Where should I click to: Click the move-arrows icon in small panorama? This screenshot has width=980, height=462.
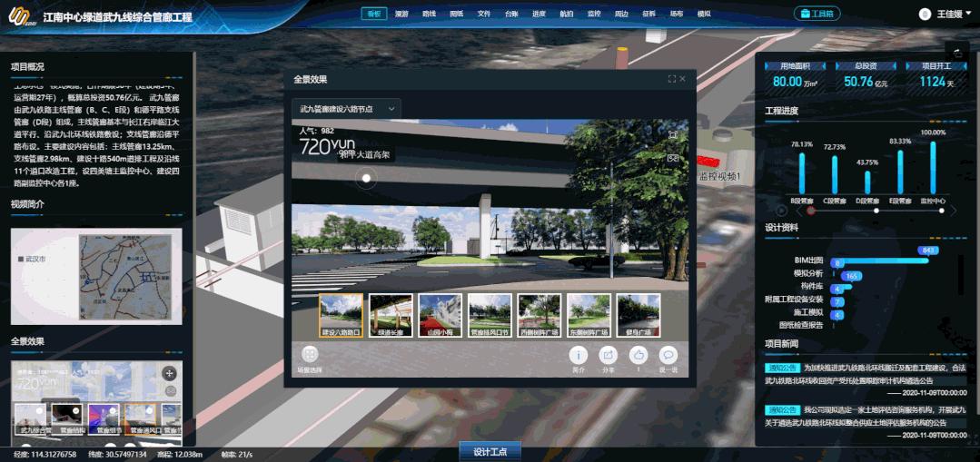click(169, 373)
